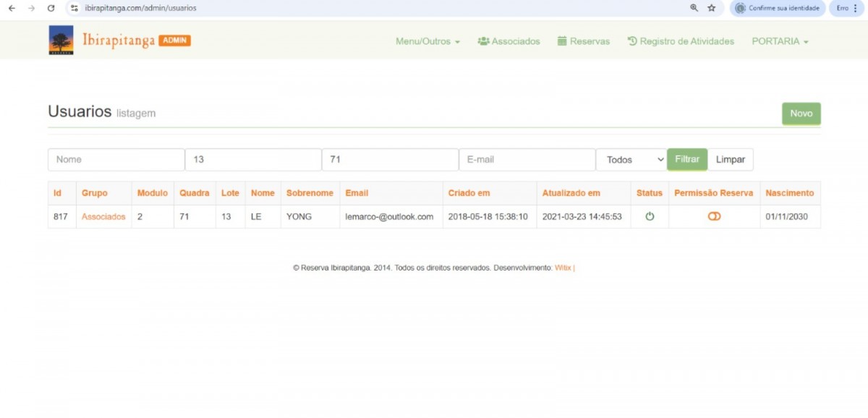This screenshot has height=418, width=868.
Task: Click the browser reload icon
Action: 51,8
